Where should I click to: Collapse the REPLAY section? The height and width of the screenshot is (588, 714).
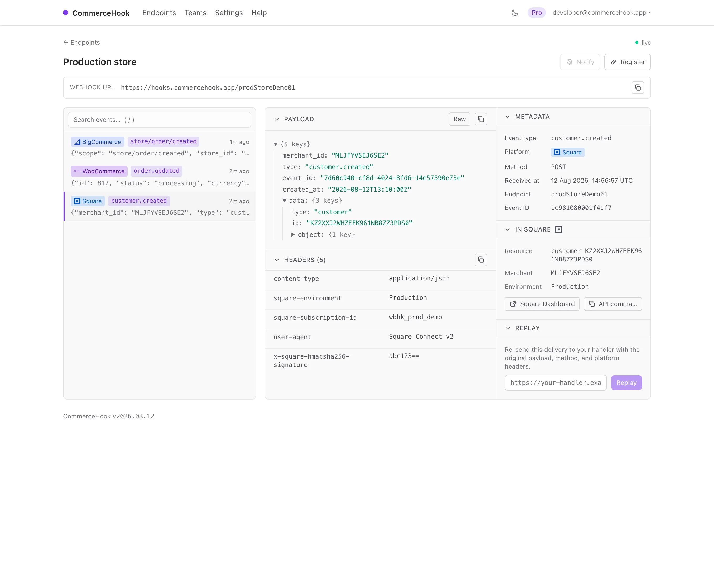click(507, 328)
